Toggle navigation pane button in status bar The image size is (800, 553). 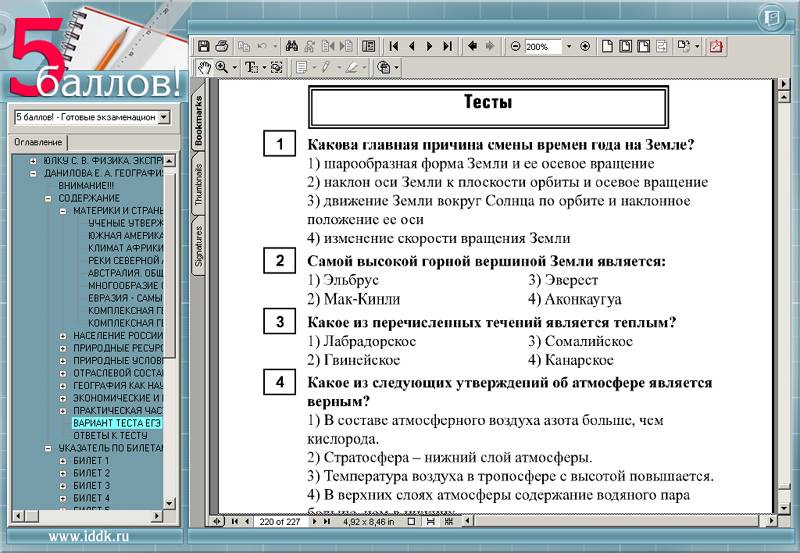pyautogui.click(x=217, y=521)
